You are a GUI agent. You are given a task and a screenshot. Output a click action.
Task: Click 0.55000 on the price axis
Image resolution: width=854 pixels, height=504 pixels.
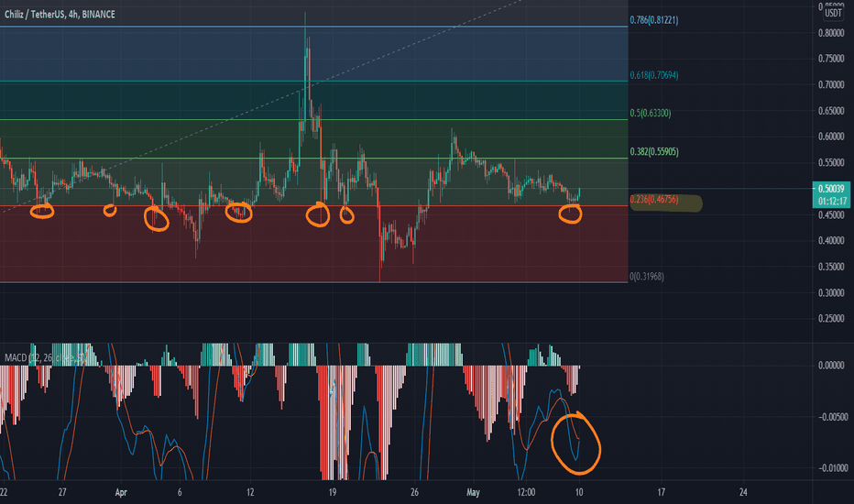click(831, 163)
